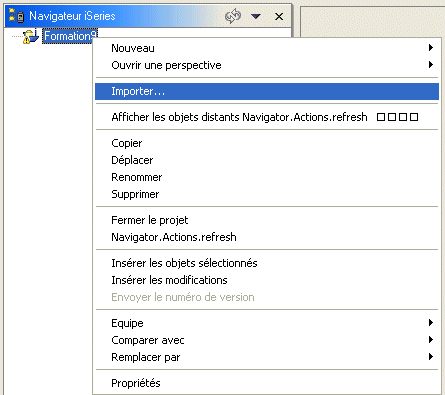This screenshot has width=445, height=395.
Task: Select Renommer menu entry
Action: tap(267, 177)
